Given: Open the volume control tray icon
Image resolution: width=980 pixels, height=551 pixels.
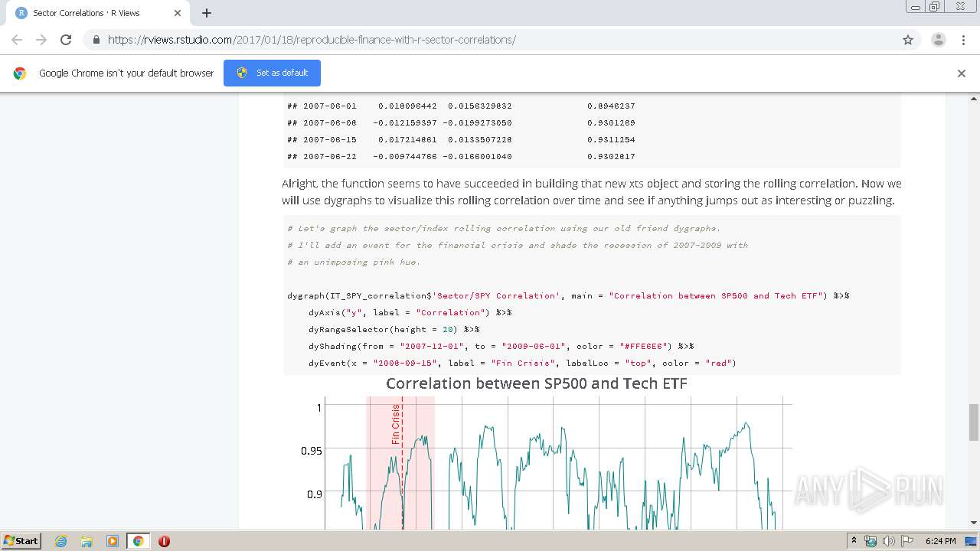Looking at the screenshot, I should pos(888,541).
